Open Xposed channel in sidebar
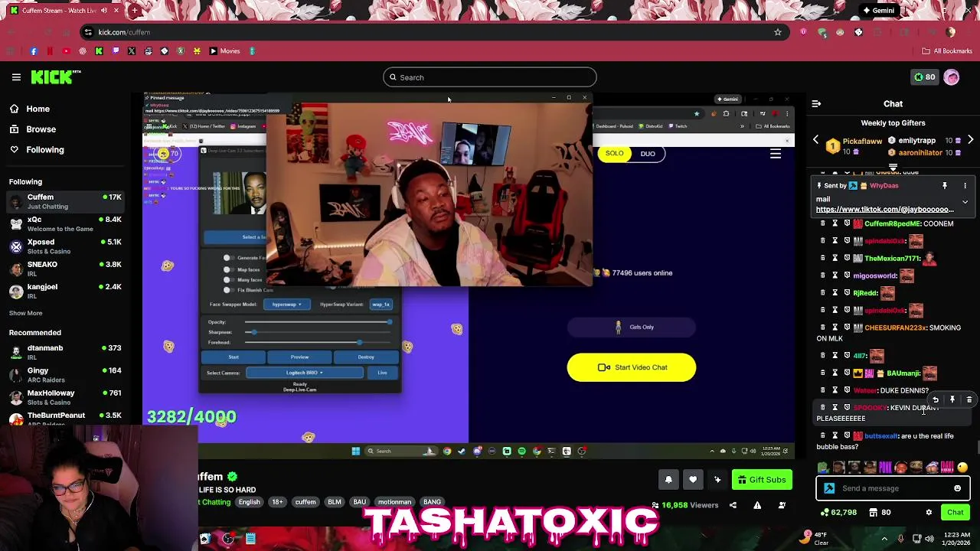 pyautogui.click(x=65, y=246)
